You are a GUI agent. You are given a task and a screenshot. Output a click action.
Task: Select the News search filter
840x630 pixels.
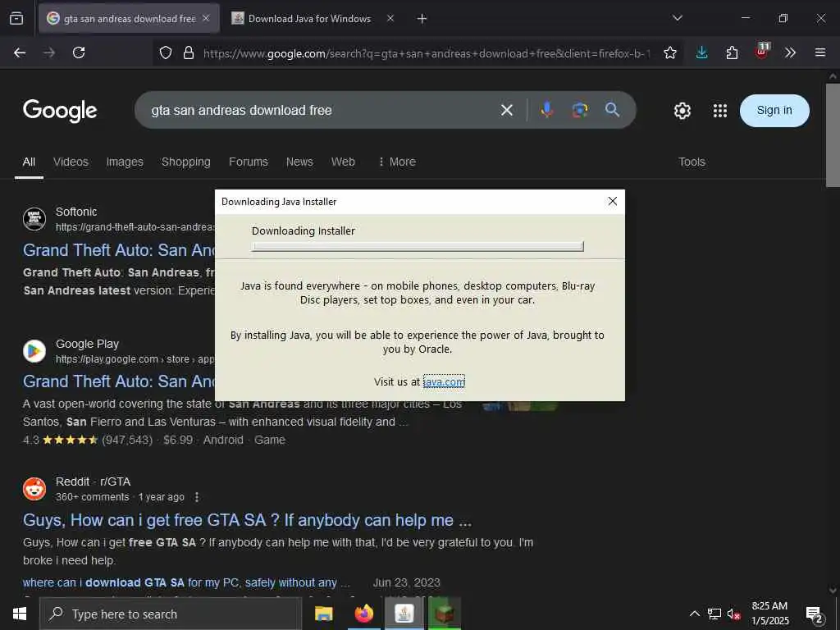tap(299, 162)
